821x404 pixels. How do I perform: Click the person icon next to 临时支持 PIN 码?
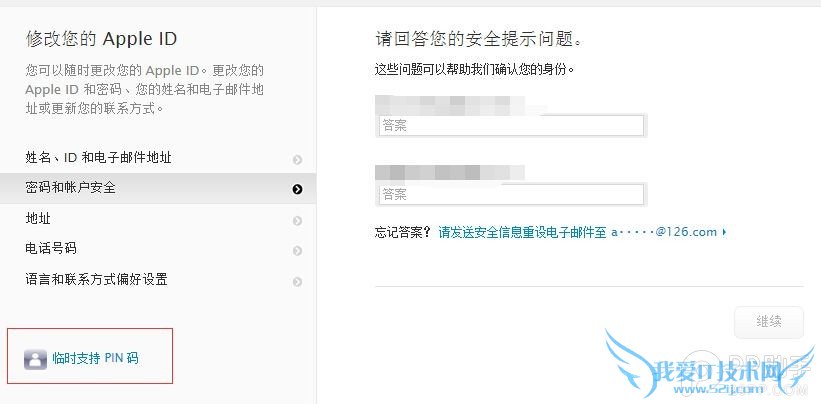point(35,359)
